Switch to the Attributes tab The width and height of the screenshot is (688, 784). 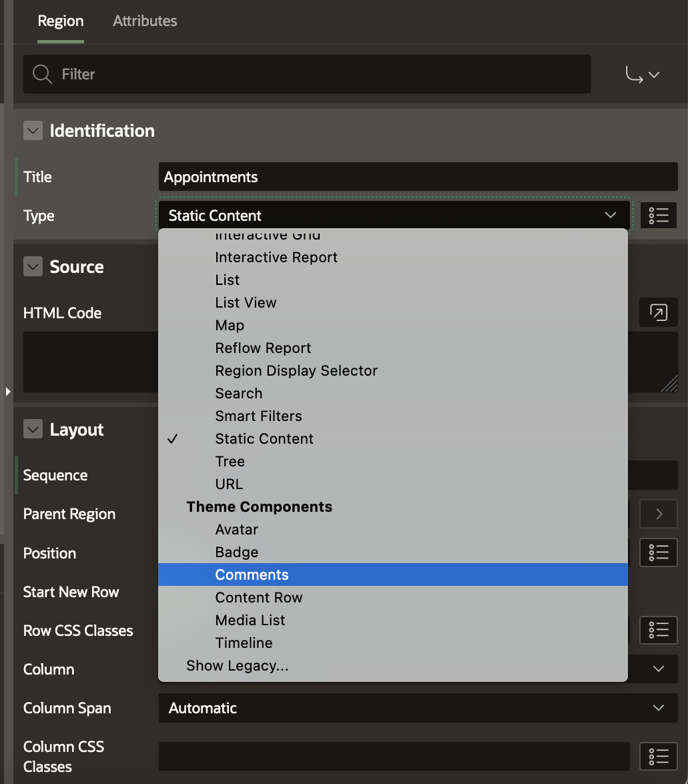click(x=145, y=21)
